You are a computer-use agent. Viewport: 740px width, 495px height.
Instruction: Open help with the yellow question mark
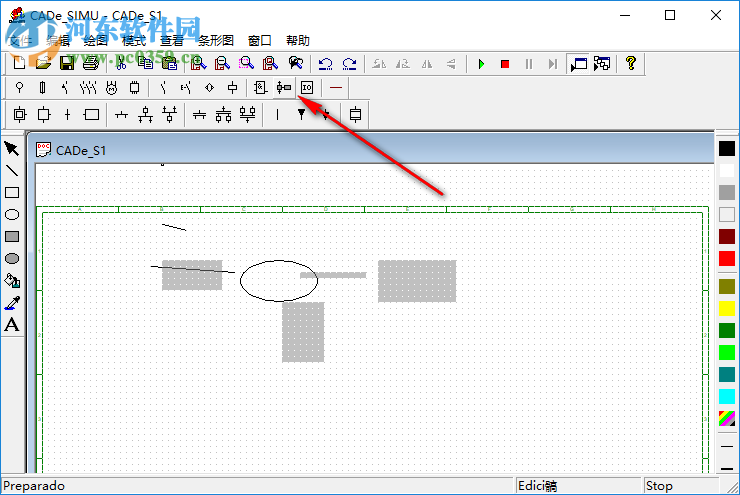tap(631, 63)
